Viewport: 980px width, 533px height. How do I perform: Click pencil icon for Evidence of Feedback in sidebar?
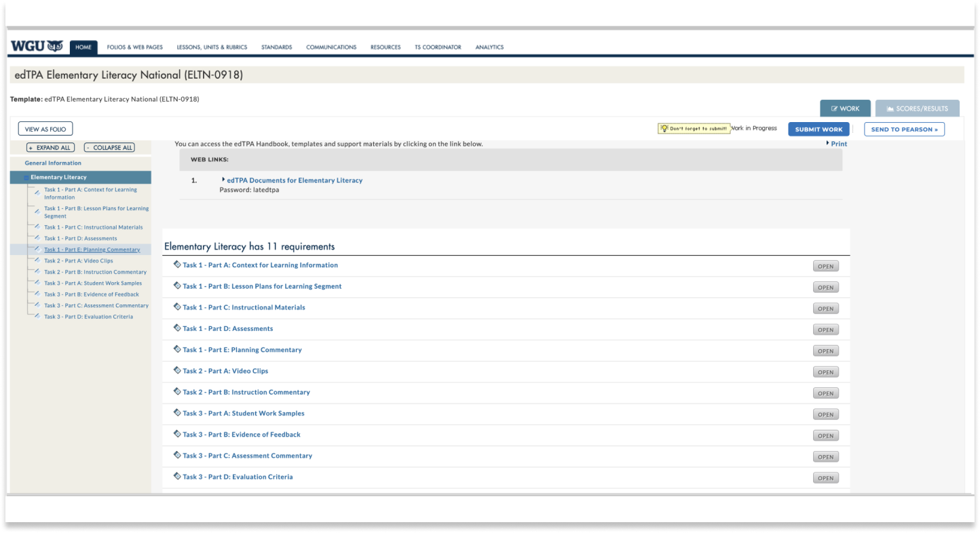tap(37, 294)
